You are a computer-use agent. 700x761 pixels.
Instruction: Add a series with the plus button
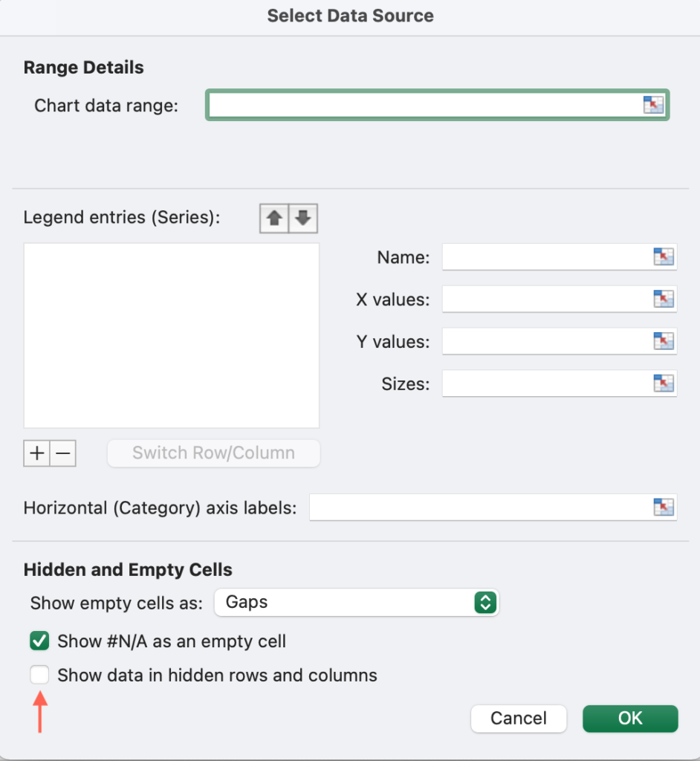37,453
